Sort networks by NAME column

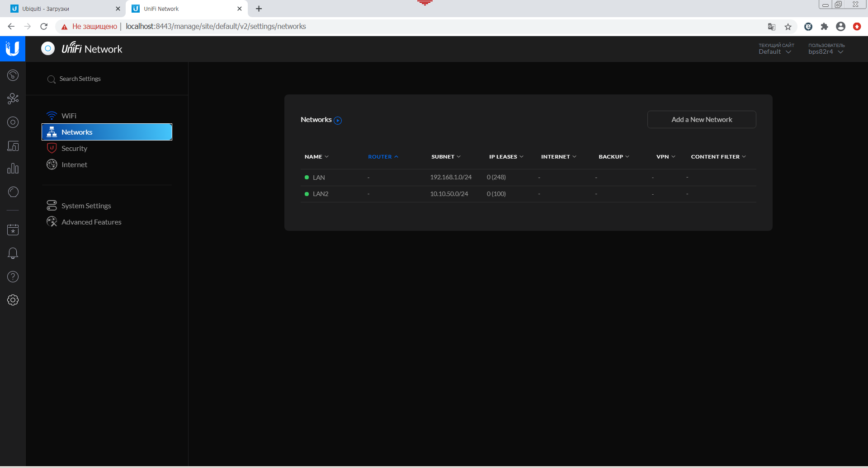316,157
